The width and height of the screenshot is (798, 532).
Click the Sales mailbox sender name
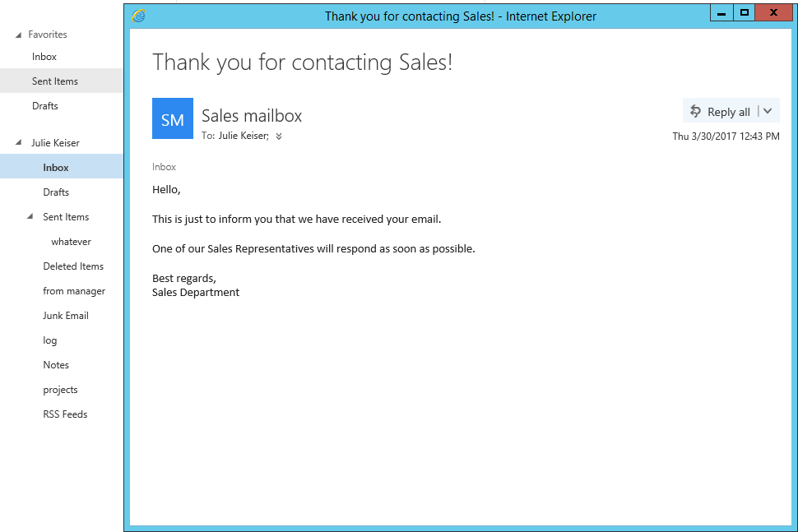pos(252,115)
